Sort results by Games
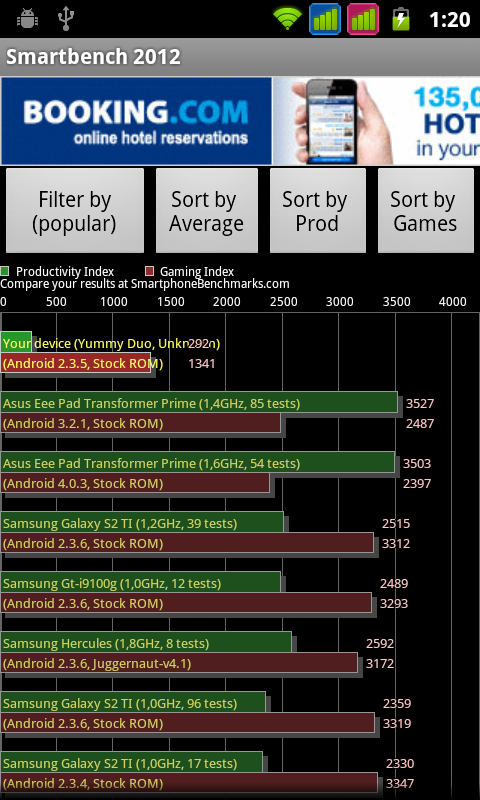Viewport: 480px width, 800px height. pyautogui.click(x=425, y=211)
